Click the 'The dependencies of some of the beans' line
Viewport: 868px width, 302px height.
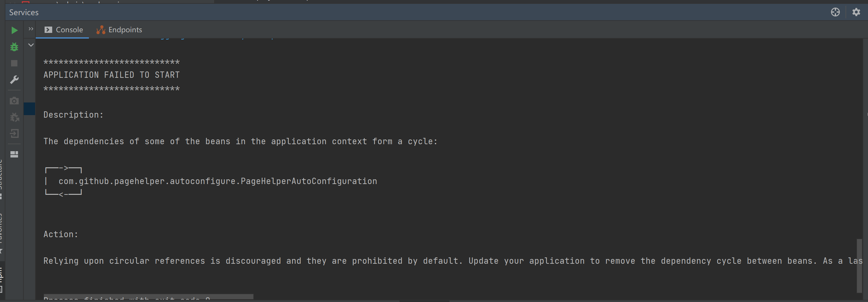click(241, 141)
